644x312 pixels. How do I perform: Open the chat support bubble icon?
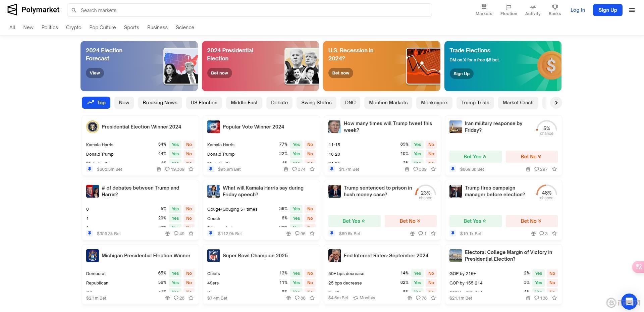pyautogui.click(x=629, y=301)
